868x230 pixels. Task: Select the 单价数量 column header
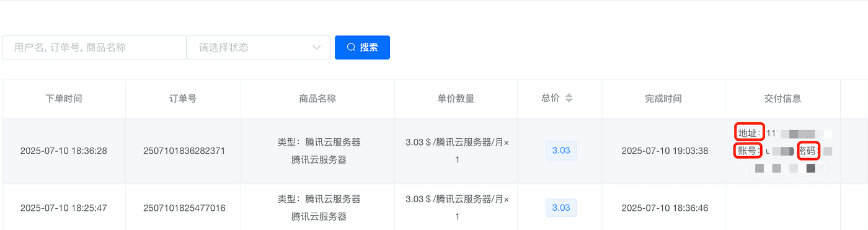click(456, 99)
